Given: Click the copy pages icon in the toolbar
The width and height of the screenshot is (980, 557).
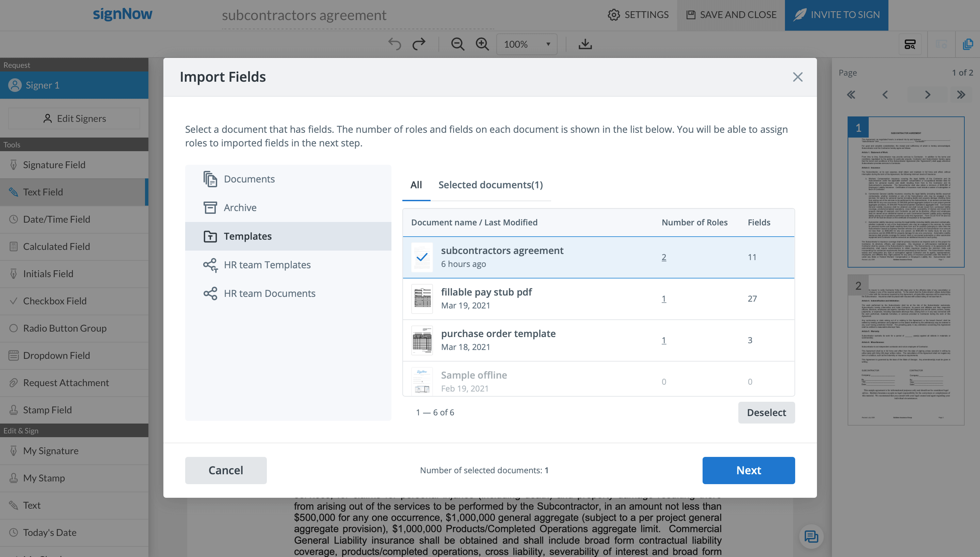Looking at the screenshot, I should point(968,44).
